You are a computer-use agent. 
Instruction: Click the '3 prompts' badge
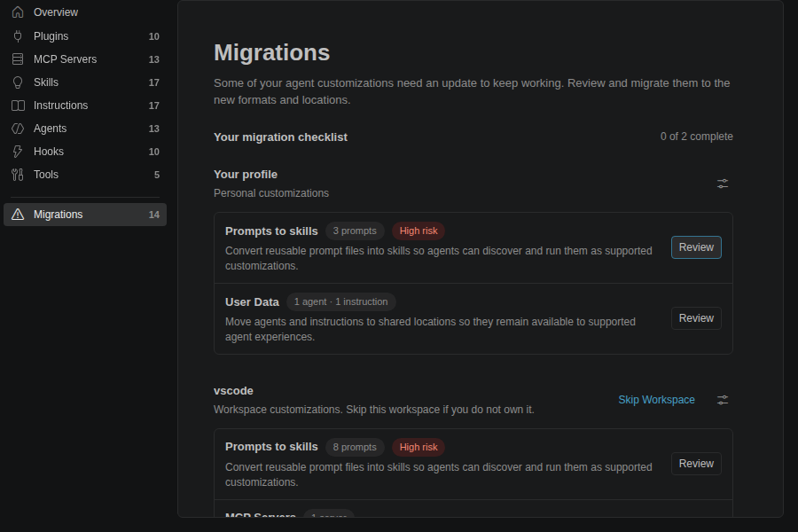[355, 231]
